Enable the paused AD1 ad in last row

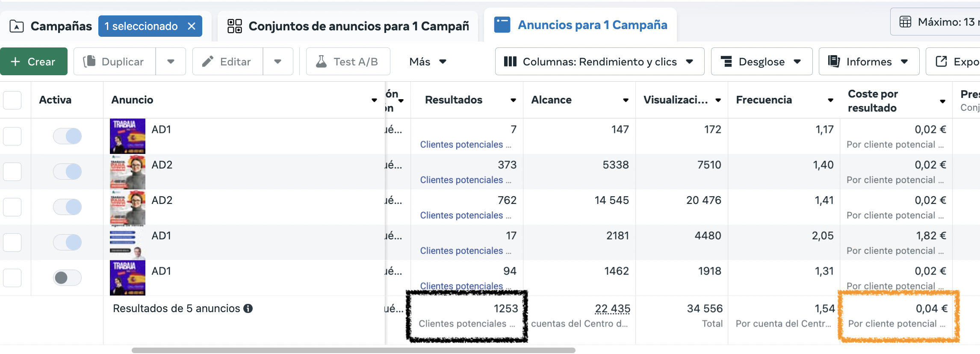(x=67, y=278)
